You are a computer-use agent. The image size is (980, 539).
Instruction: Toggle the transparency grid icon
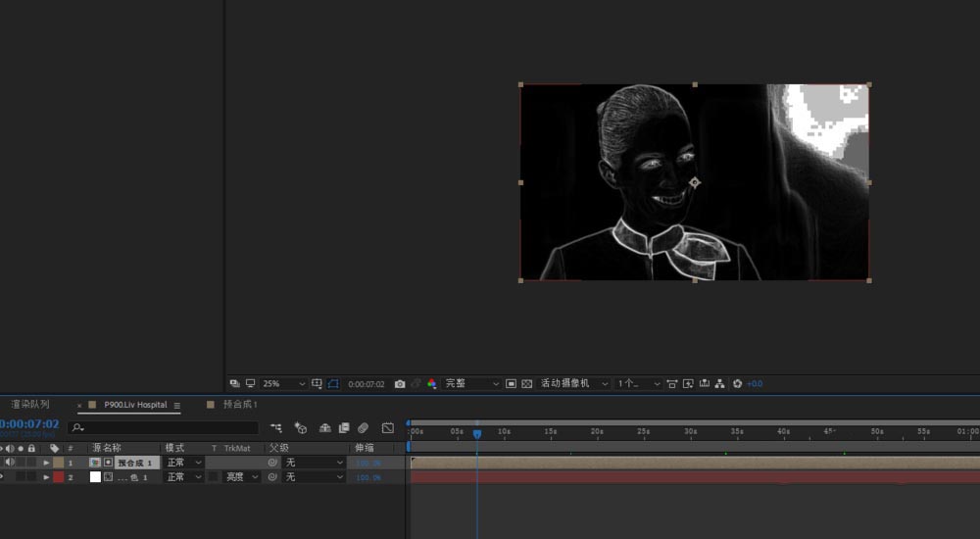[526, 384]
